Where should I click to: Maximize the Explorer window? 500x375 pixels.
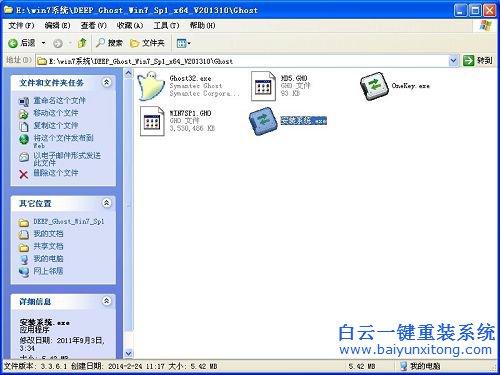475,10
